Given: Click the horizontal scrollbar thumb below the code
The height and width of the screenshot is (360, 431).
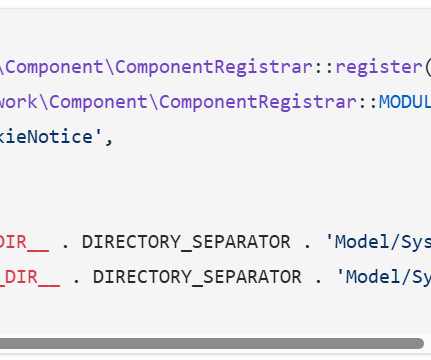Looking at the screenshot, I should (212, 344).
